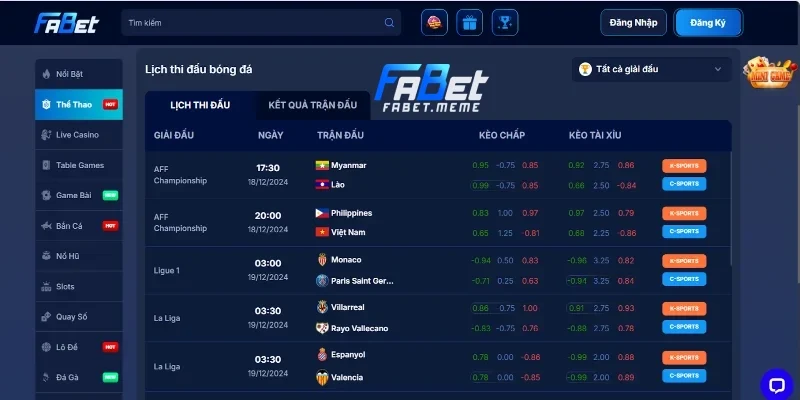Click the Myanmar flag icon
800x400 pixels.
tap(322, 165)
